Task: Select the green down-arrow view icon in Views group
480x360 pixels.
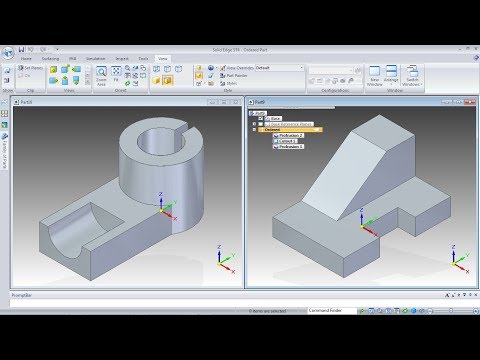Action: 76,80
